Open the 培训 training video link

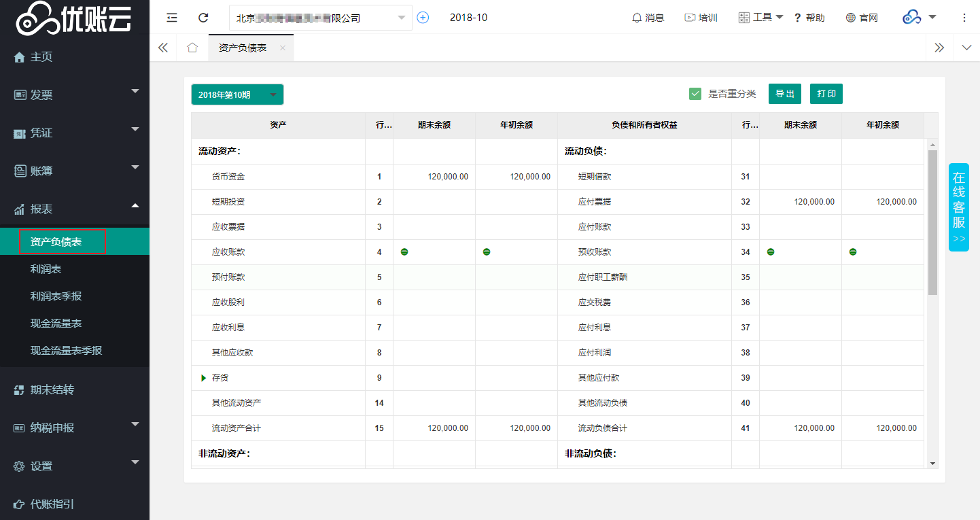coord(701,18)
